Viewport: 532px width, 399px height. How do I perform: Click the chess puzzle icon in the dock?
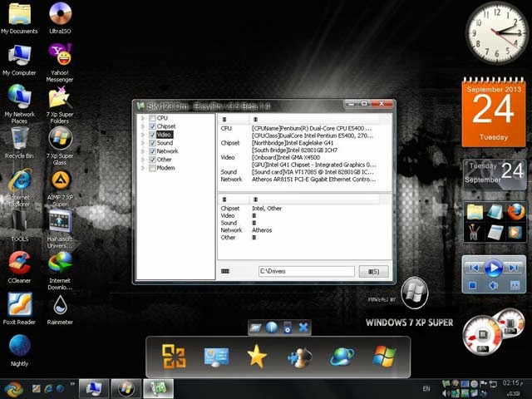click(299, 357)
